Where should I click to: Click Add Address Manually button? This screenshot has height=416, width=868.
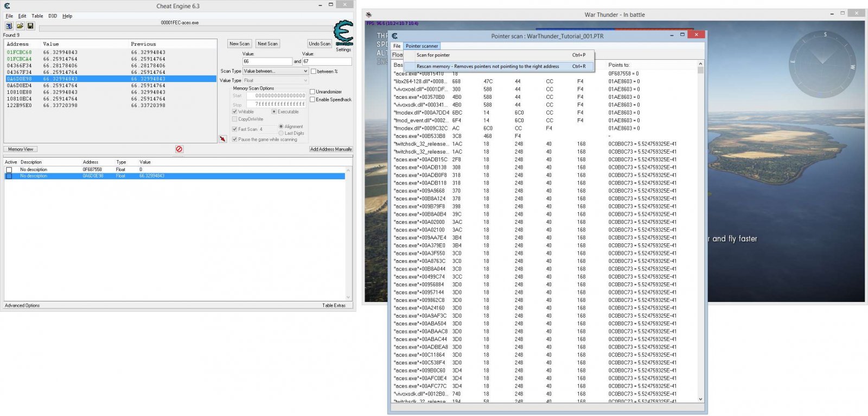click(331, 149)
